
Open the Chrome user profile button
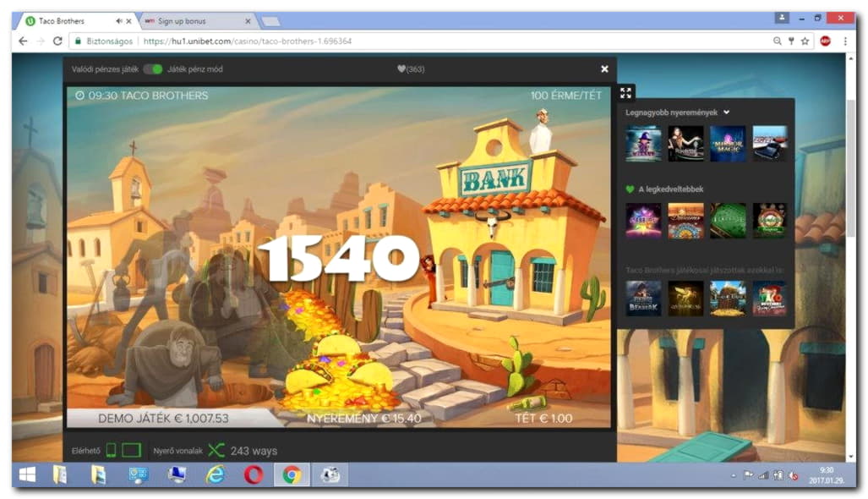click(782, 19)
